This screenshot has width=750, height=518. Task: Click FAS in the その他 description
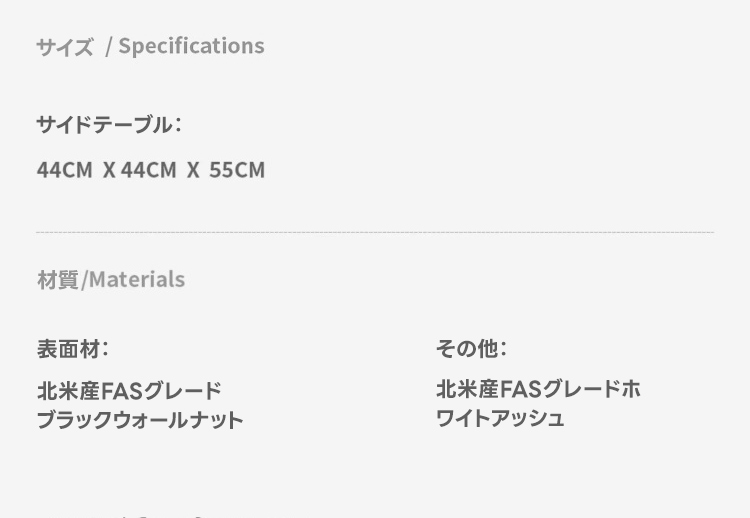521,389
